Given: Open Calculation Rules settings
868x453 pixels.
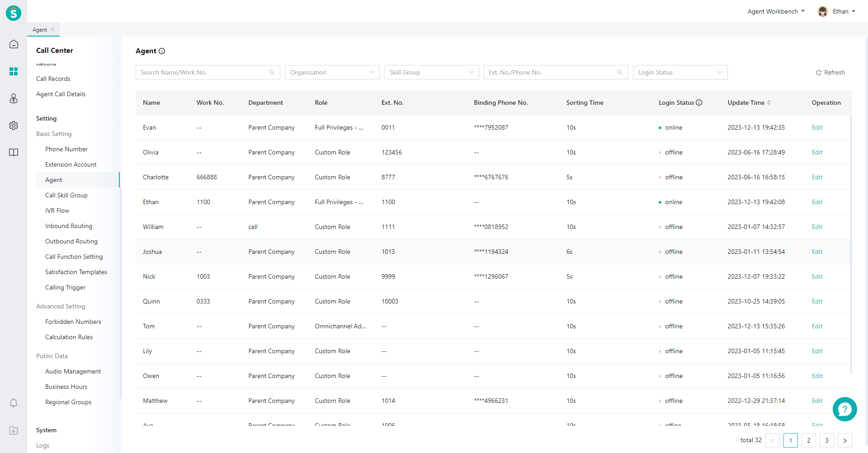Looking at the screenshot, I should point(69,337).
